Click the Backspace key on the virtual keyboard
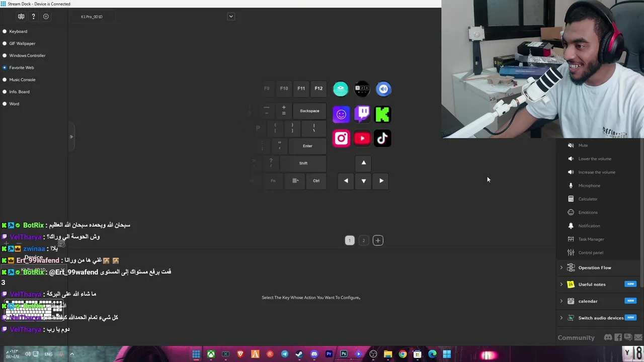644x362 pixels. [x=309, y=111]
